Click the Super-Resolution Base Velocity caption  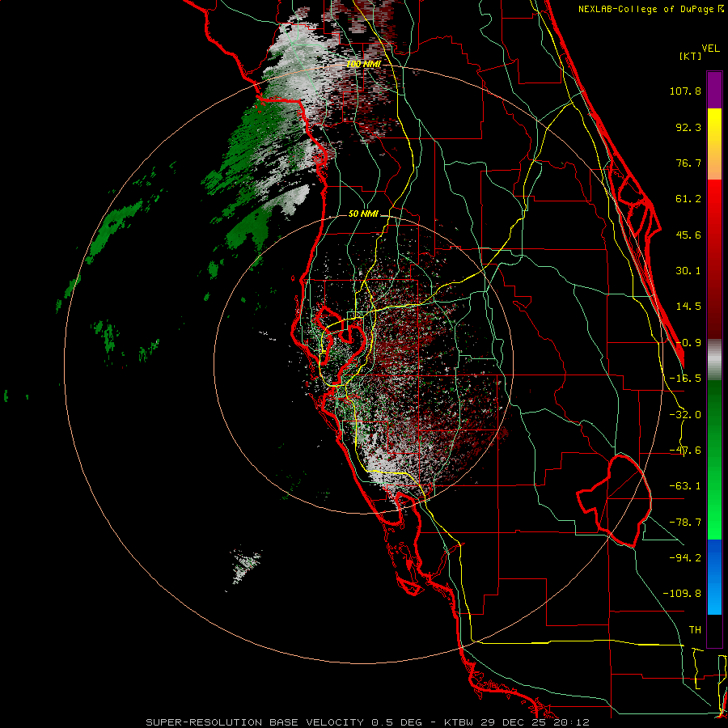click(368, 722)
